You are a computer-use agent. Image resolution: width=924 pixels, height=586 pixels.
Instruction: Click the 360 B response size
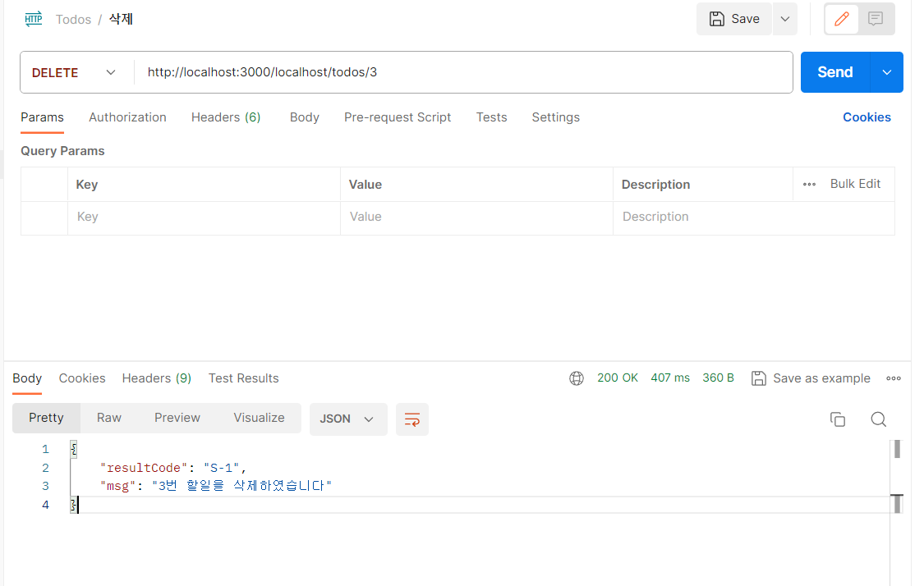coord(718,378)
